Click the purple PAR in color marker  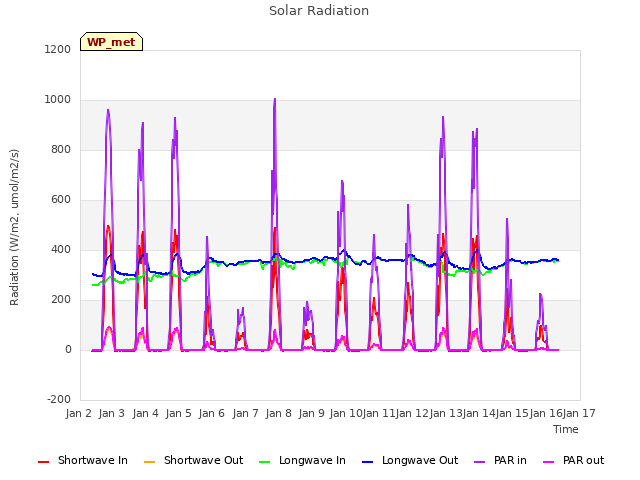(x=480, y=462)
